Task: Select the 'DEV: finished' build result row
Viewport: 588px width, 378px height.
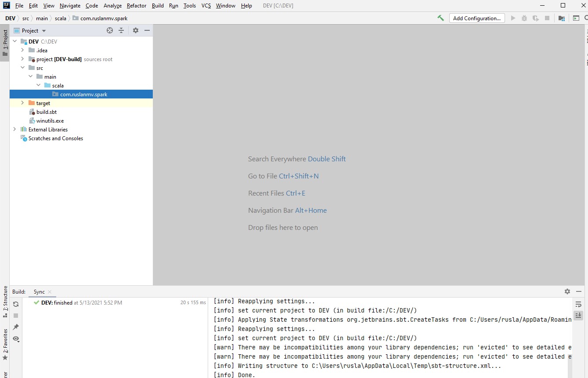Action: point(115,302)
